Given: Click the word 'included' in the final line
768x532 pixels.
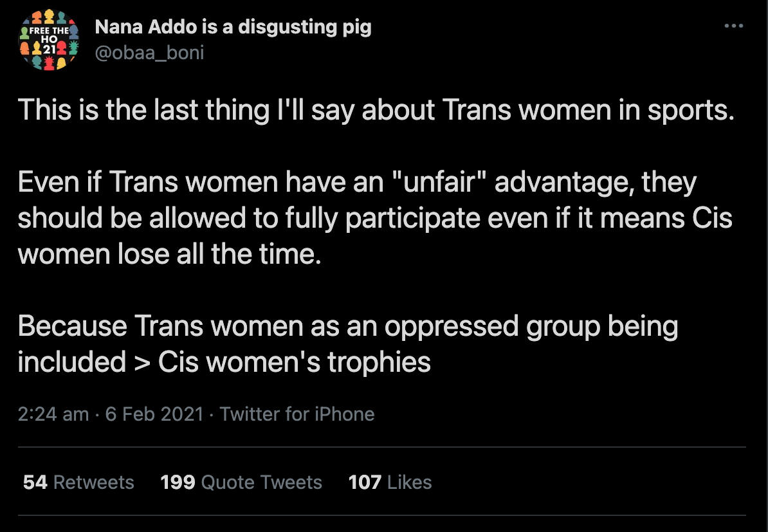Looking at the screenshot, I should pyautogui.click(x=71, y=362).
